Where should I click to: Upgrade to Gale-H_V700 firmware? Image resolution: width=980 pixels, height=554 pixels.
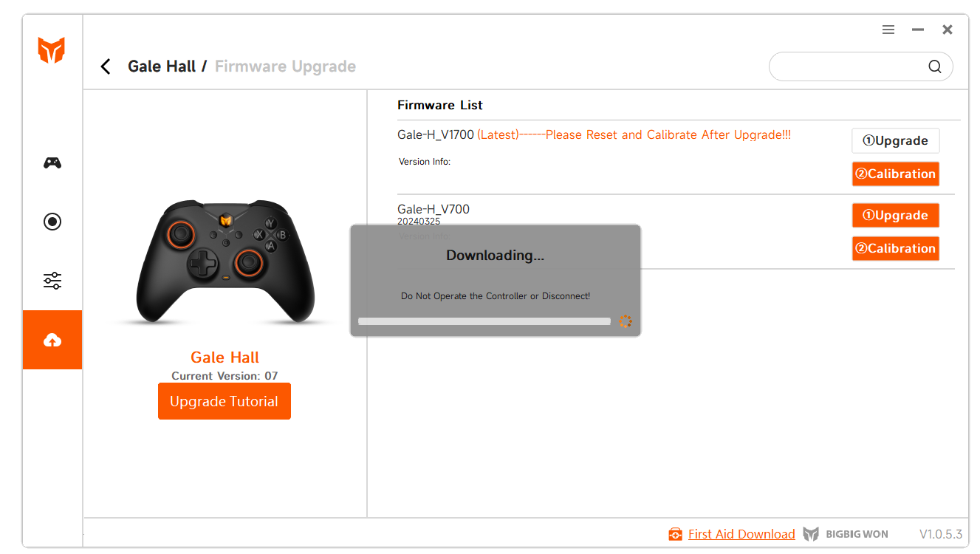pos(895,215)
